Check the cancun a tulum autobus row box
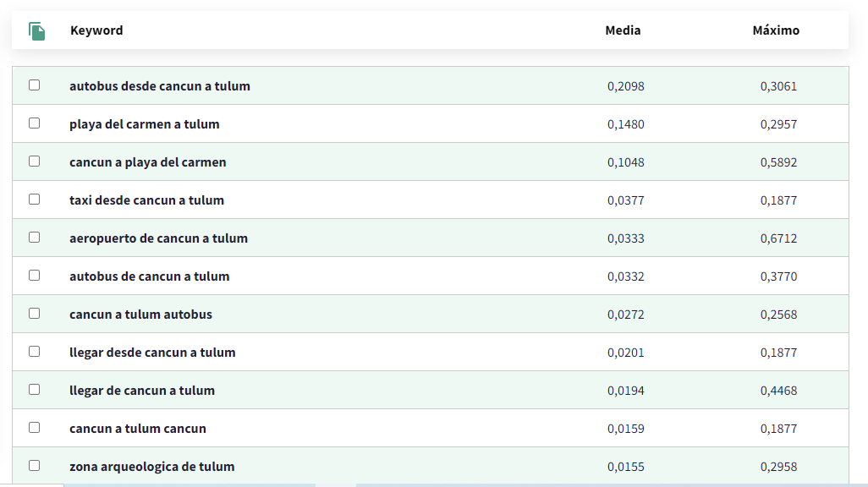This screenshot has width=868, height=487. pyautogui.click(x=34, y=314)
